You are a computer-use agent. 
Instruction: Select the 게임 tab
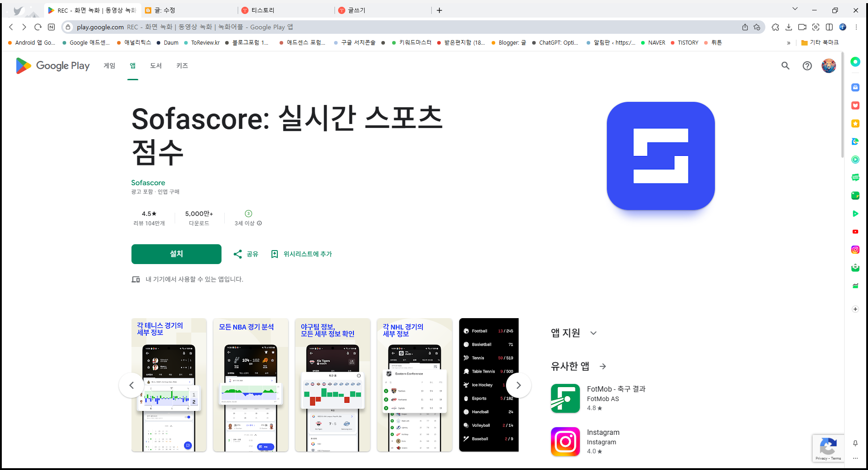click(109, 66)
